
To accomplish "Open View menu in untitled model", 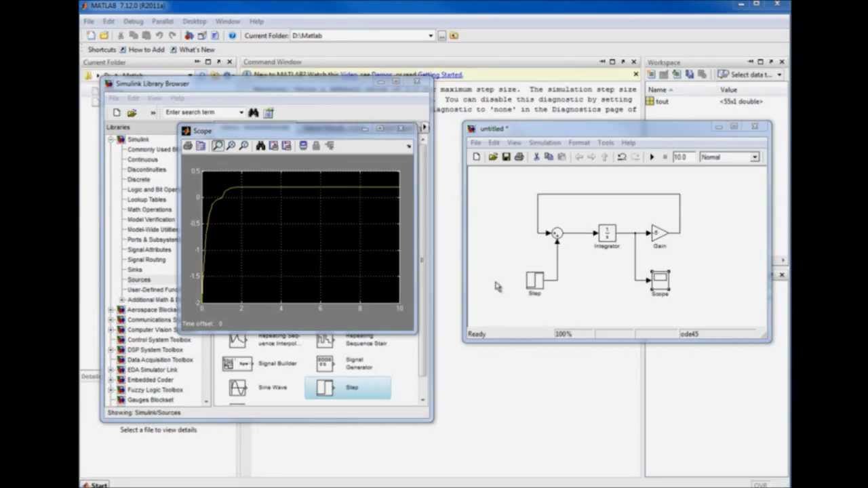I will tap(514, 143).
